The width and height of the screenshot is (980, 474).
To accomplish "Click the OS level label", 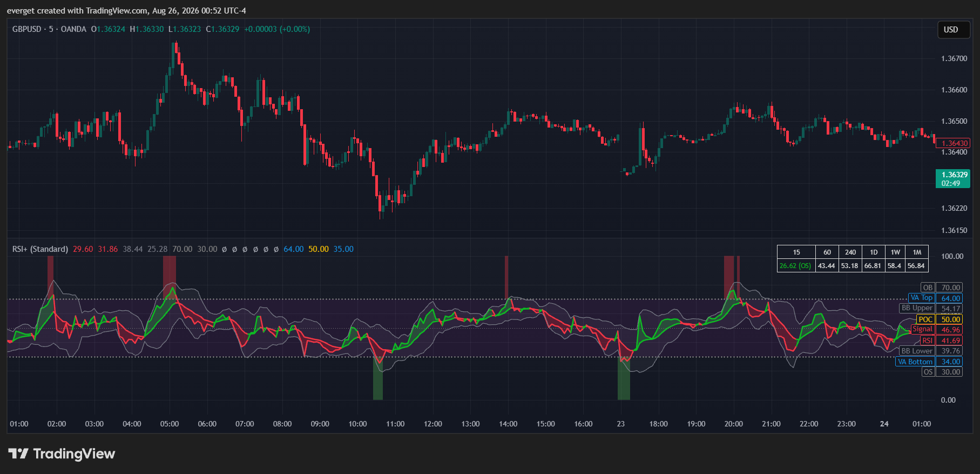I will (x=928, y=372).
